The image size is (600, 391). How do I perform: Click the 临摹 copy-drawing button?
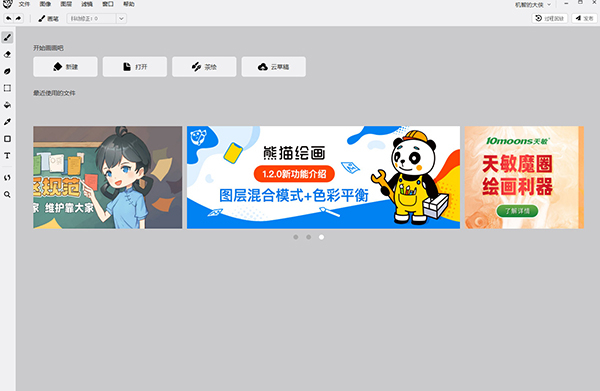204,67
